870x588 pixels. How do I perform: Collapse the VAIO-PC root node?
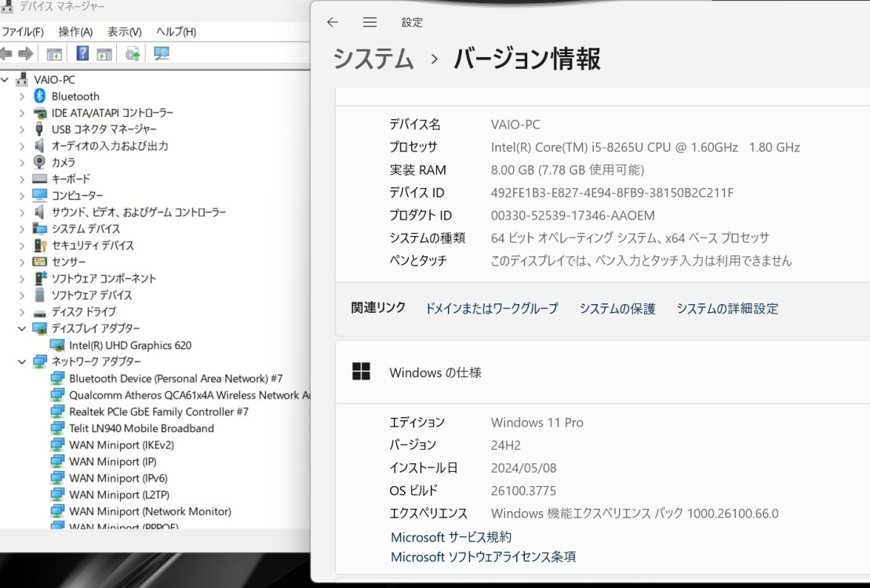(x=5, y=80)
